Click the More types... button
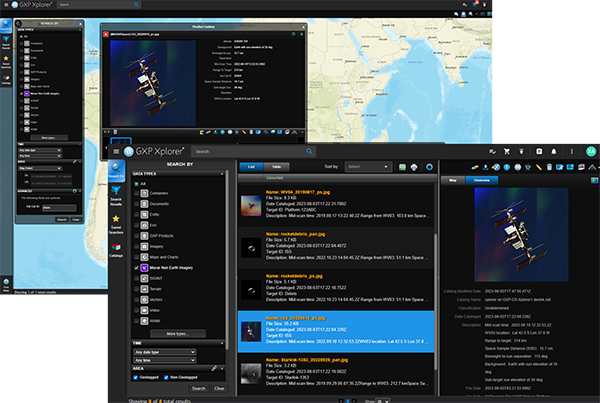 178,332
